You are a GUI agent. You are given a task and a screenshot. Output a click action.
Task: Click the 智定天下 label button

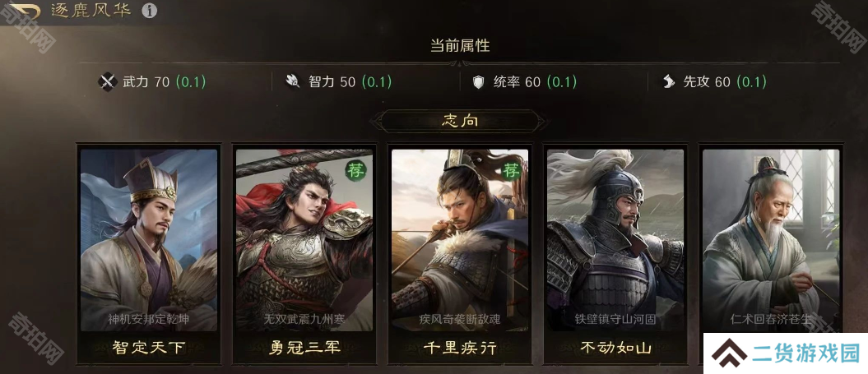[x=149, y=348]
